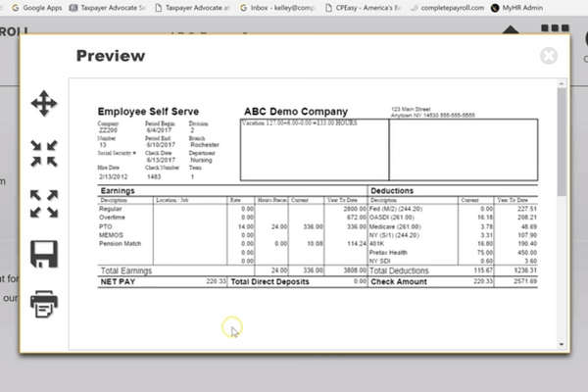The image size is (588, 392).
Task: Open the Inbox - kelley bookmark
Action: (x=277, y=8)
